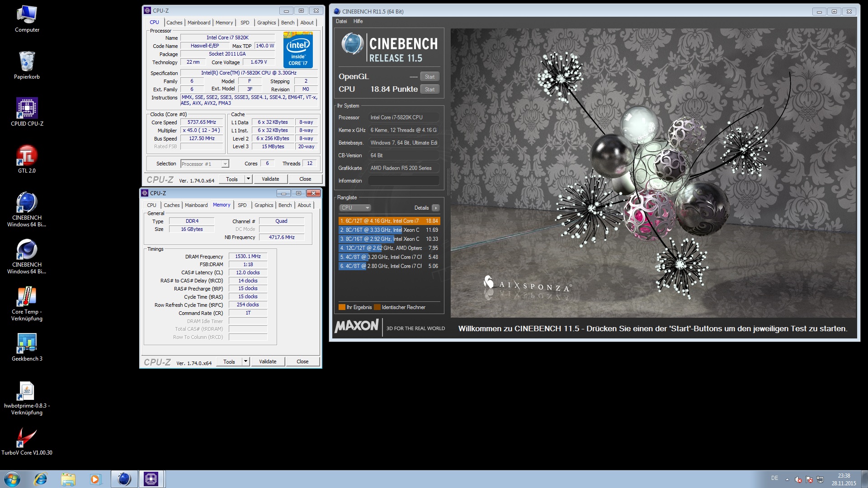Click Close button in upper CPU-Z window
The height and width of the screenshot is (488, 868).
coord(305,179)
